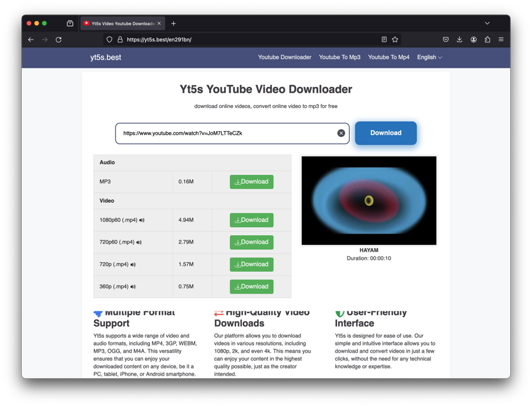
Task: Go back to previous page
Action: pyautogui.click(x=31, y=40)
